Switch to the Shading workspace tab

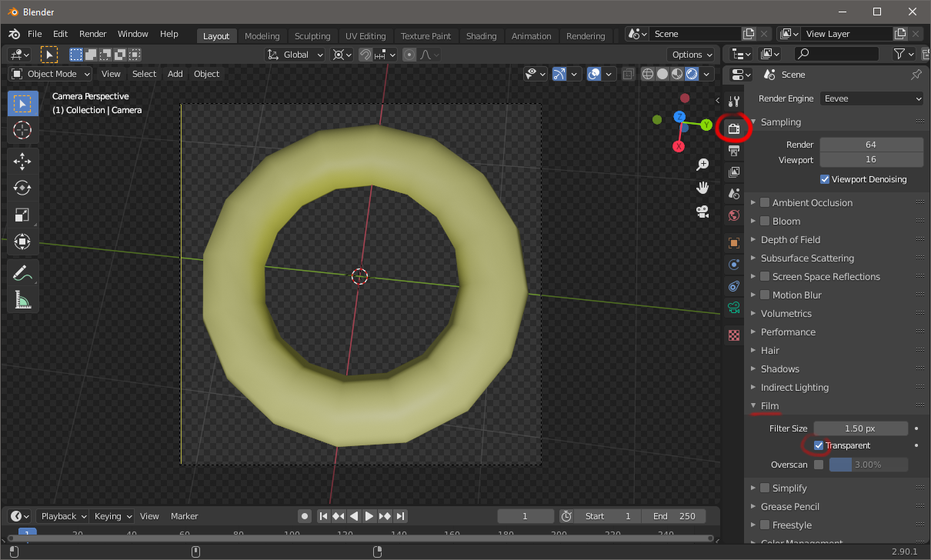[x=482, y=36]
